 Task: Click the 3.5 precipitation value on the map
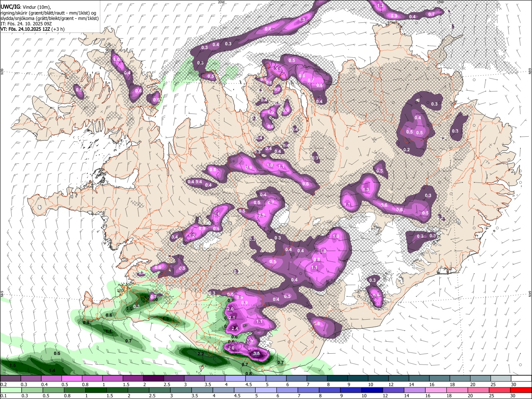(x=256, y=354)
